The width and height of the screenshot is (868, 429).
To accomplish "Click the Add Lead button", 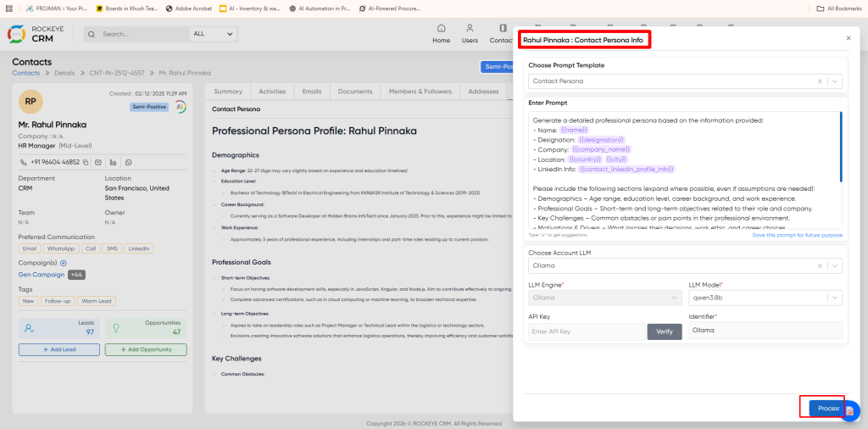I will pos(59,349).
